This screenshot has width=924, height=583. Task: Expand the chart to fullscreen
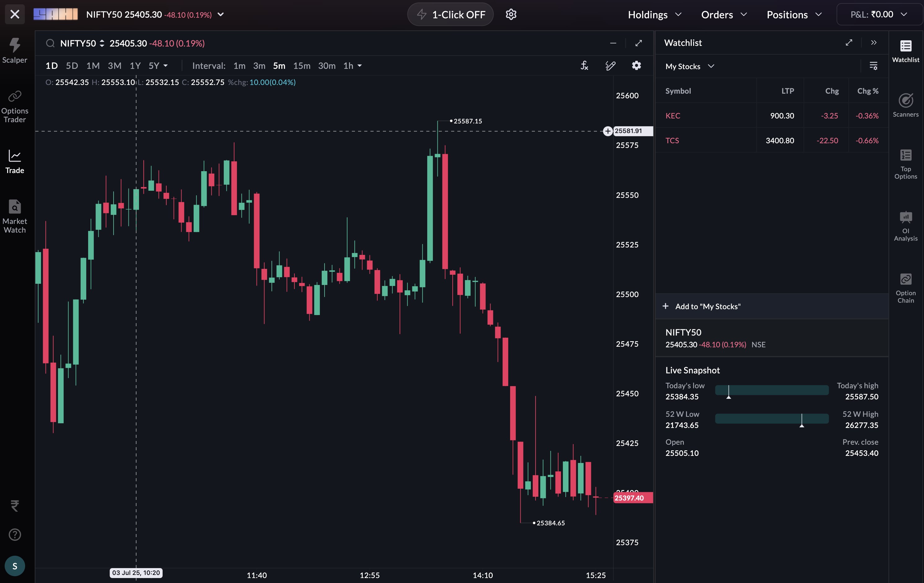point(639,43)
